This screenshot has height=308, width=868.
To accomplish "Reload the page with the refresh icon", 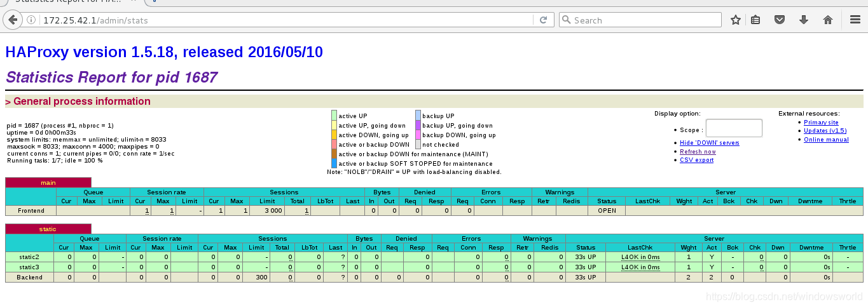I will [x=543, y=20].
